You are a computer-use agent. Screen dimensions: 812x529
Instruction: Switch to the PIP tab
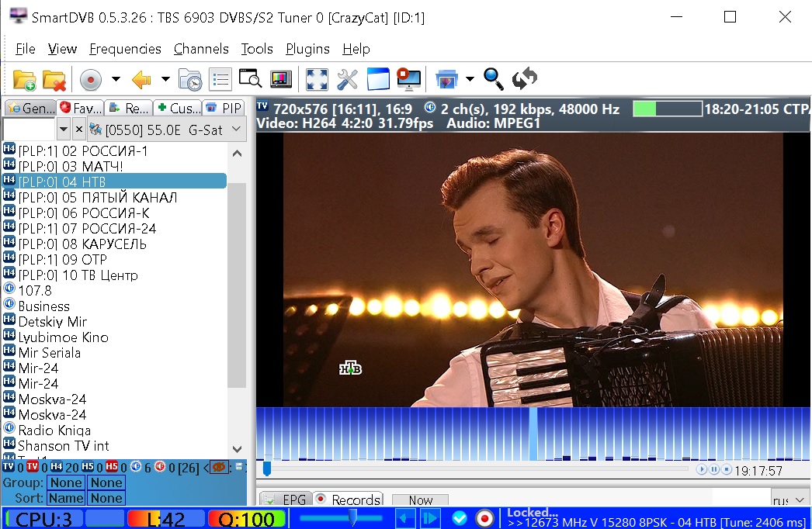(224, 108)
